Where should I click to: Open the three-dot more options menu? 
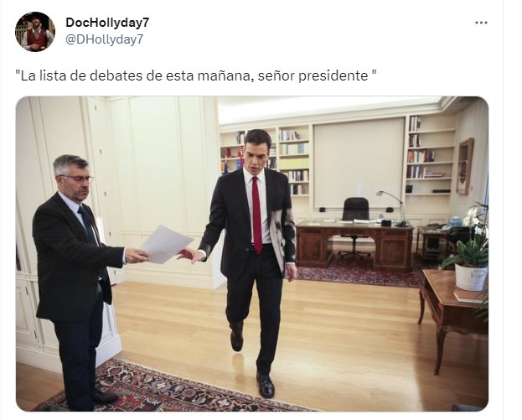pyautogui.click(x=481, y=23)
